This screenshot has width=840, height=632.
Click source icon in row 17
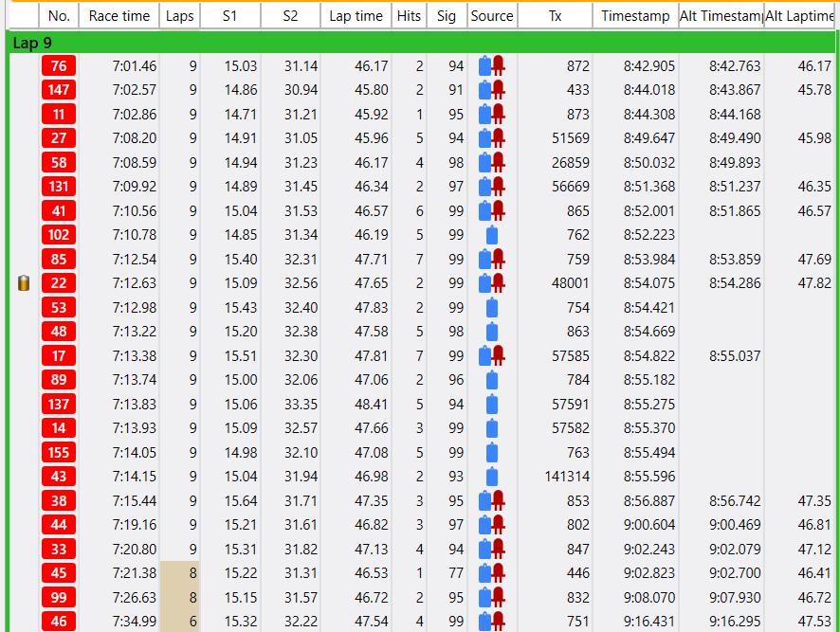(492, 355)
